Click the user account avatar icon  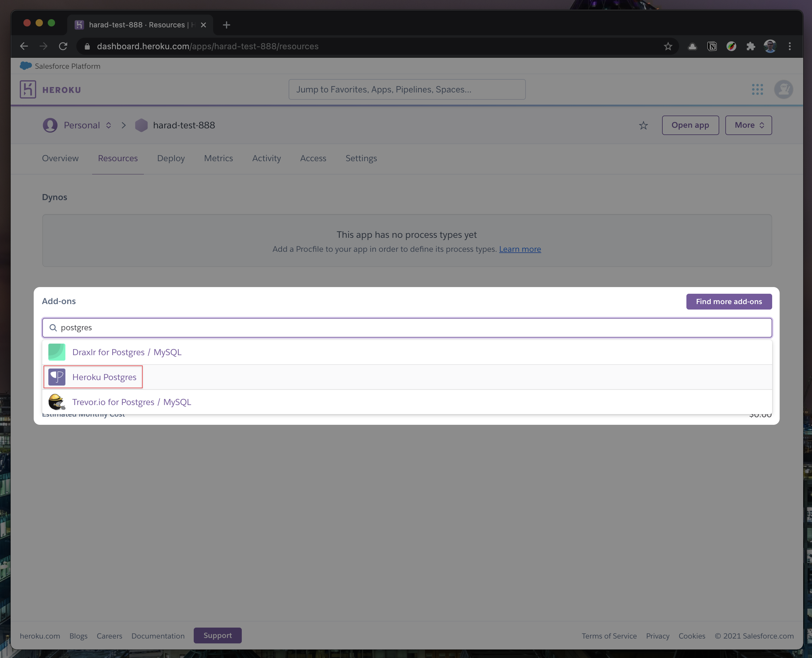[783, 89]
